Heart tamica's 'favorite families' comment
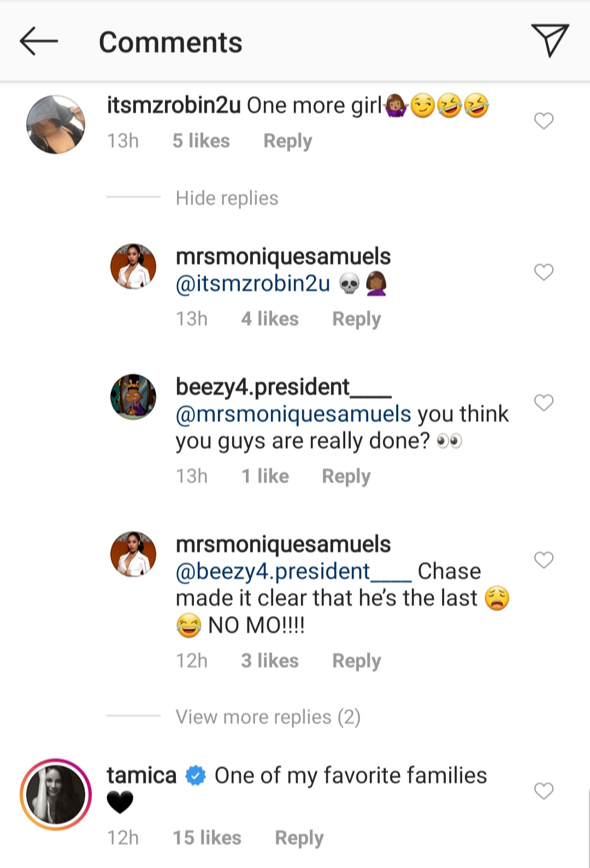 pos(544,791)
